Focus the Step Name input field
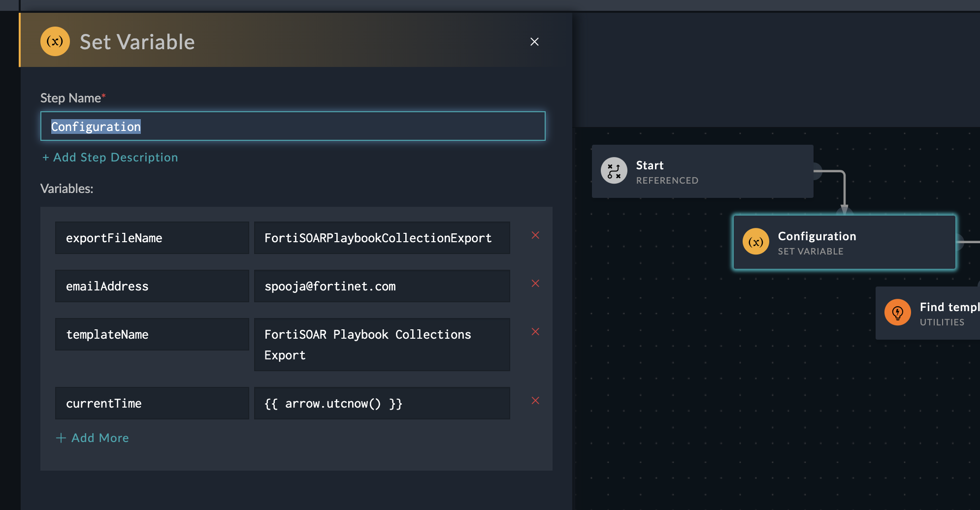 (293, 127)
